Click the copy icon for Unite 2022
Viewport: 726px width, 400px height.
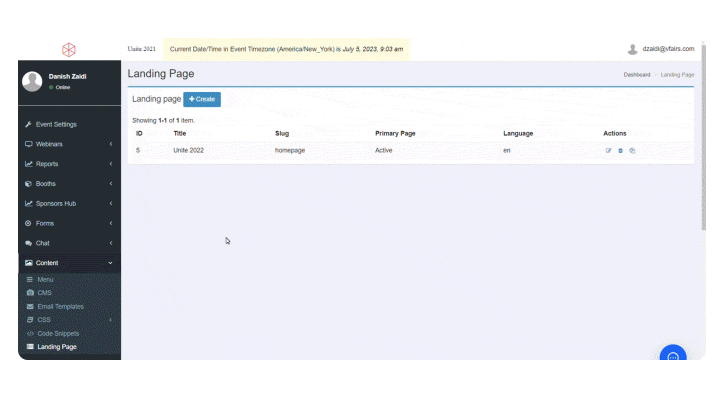632,150
